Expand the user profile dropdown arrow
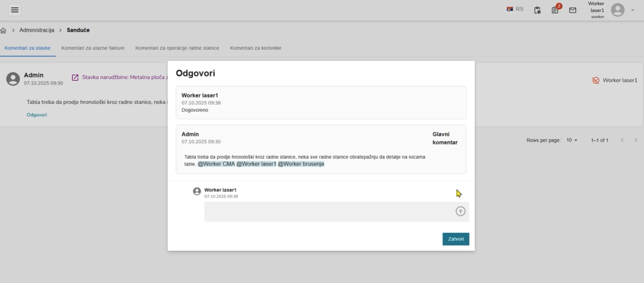The height and width of the screenshot is (283, 644). [x=632, y=10]
